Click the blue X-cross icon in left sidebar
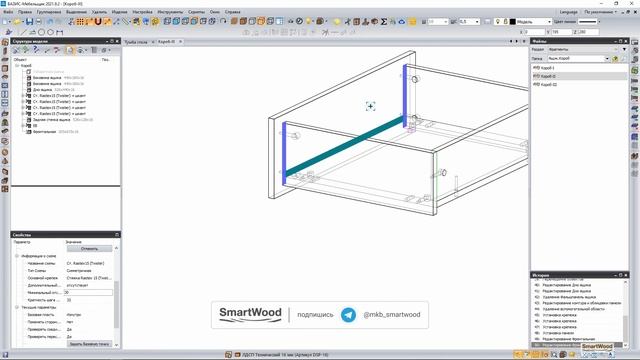This screenshot has width=640, height=360. (5, 86)
